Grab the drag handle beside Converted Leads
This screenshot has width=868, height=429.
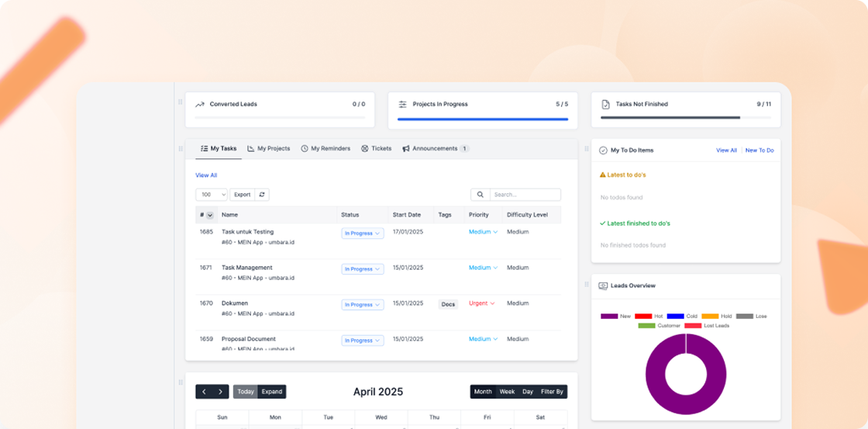click(x=180, y=102)
